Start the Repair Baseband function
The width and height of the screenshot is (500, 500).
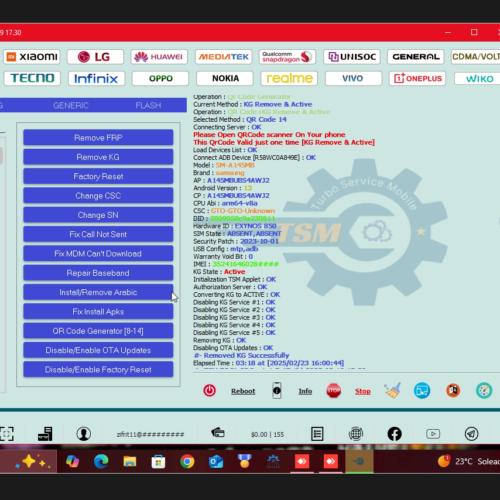click(98, 273)
